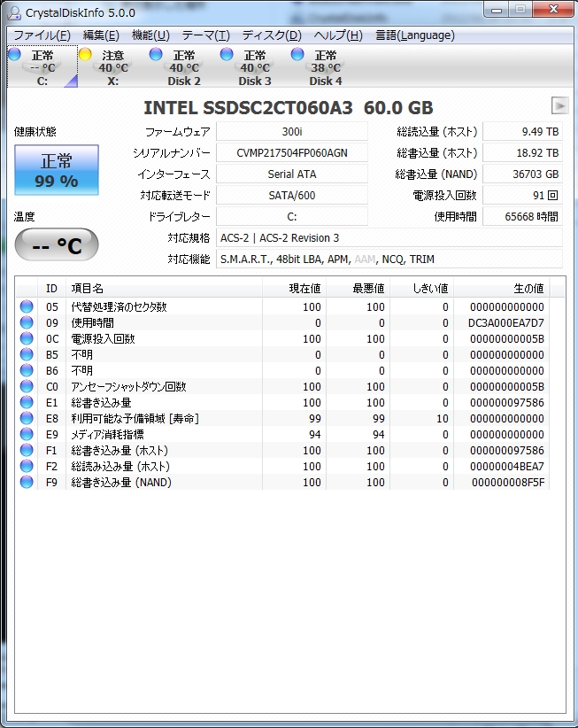
Task: Click the blue status orb for Disk 4
Action: (297, 54)
